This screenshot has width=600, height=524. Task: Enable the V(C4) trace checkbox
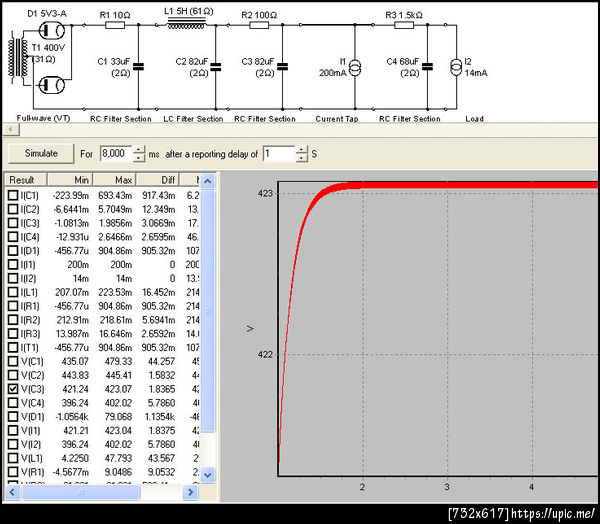click(x=13, y=403)
